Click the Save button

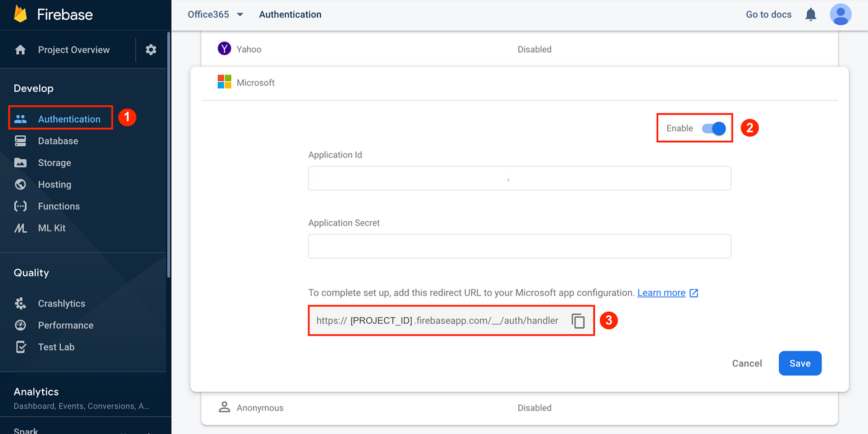pos(800,363)
